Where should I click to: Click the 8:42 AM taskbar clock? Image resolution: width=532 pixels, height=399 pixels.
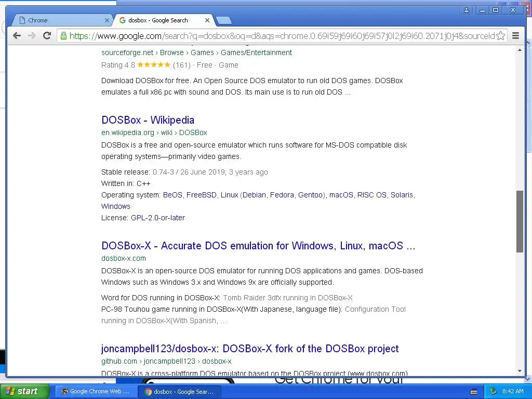pyautogui.click(x=513, y=392)
